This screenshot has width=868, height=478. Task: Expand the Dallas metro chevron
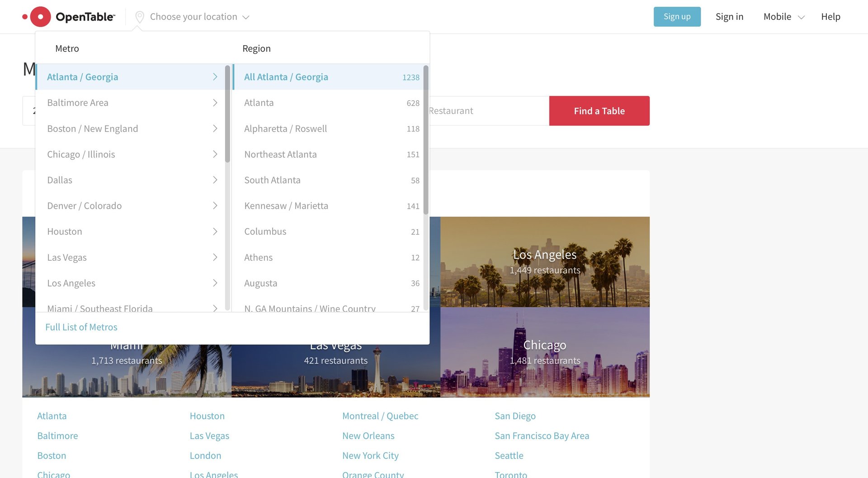pyautogui.click(x=215, y=180)
